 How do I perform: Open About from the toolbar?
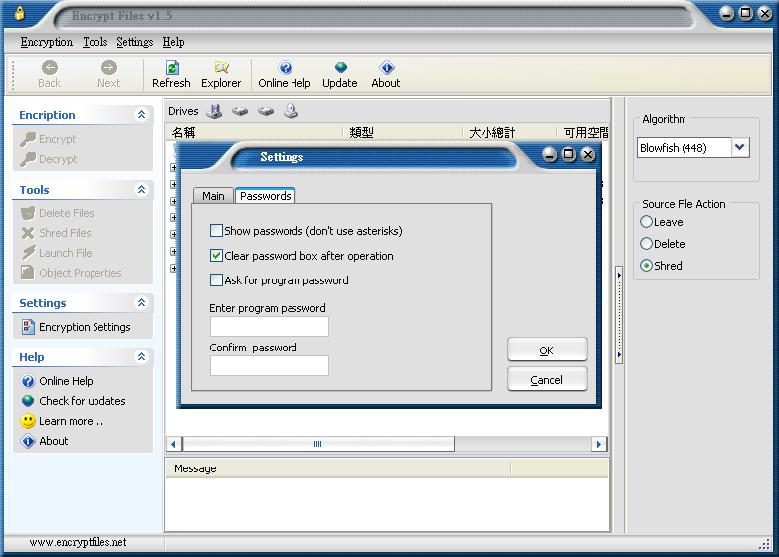[x=386, y=68]
